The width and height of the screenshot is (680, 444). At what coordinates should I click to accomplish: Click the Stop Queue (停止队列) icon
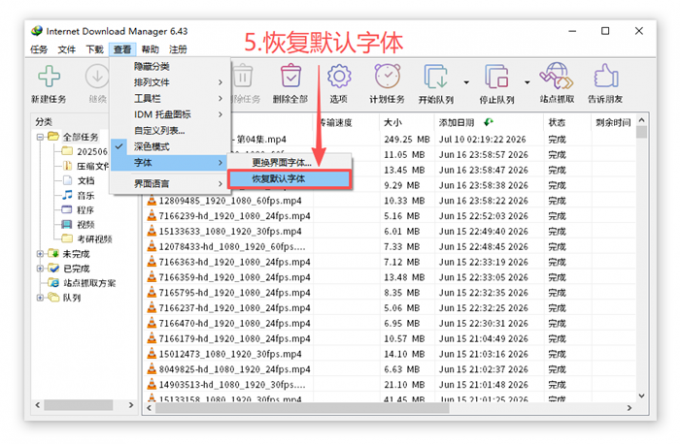pyautogui.click(x=496, y=77)
